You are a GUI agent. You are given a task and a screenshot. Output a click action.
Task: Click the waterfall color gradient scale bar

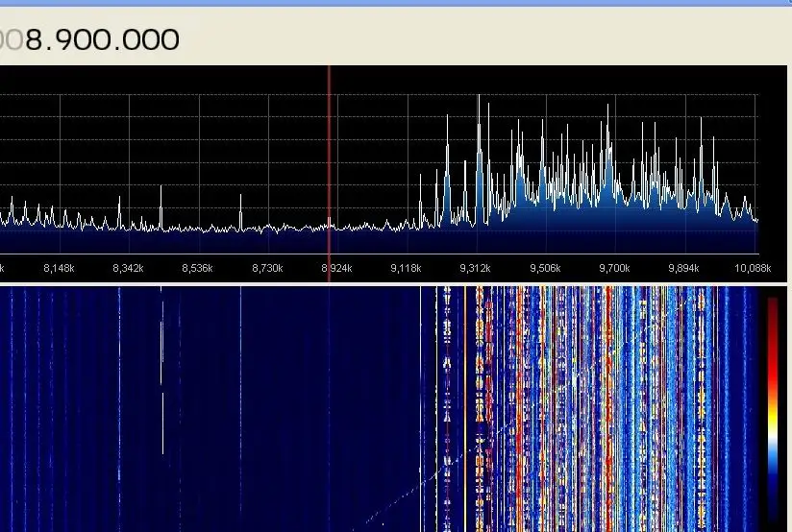pos(773,409)
